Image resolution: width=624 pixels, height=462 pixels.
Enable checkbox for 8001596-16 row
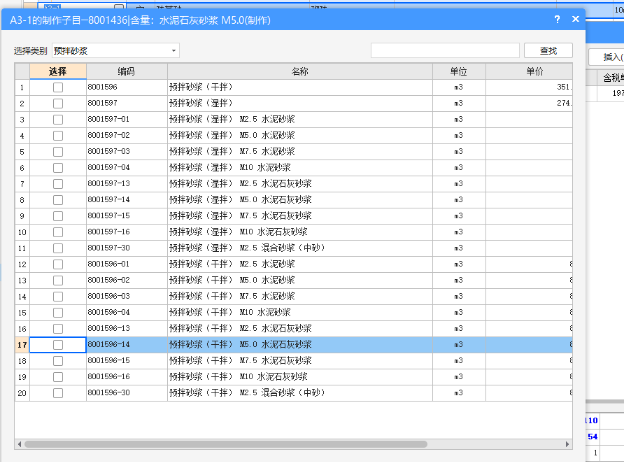click(x=58, y=377)
